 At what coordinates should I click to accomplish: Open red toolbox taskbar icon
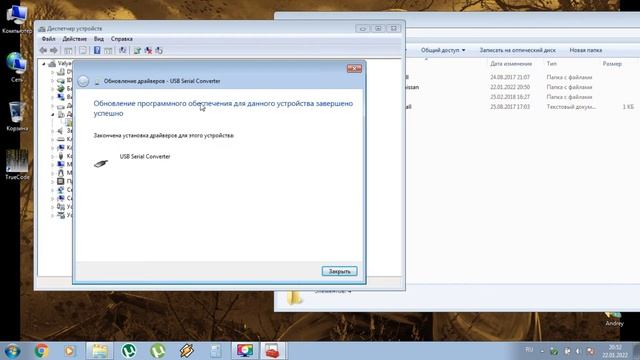coord(273,351)
